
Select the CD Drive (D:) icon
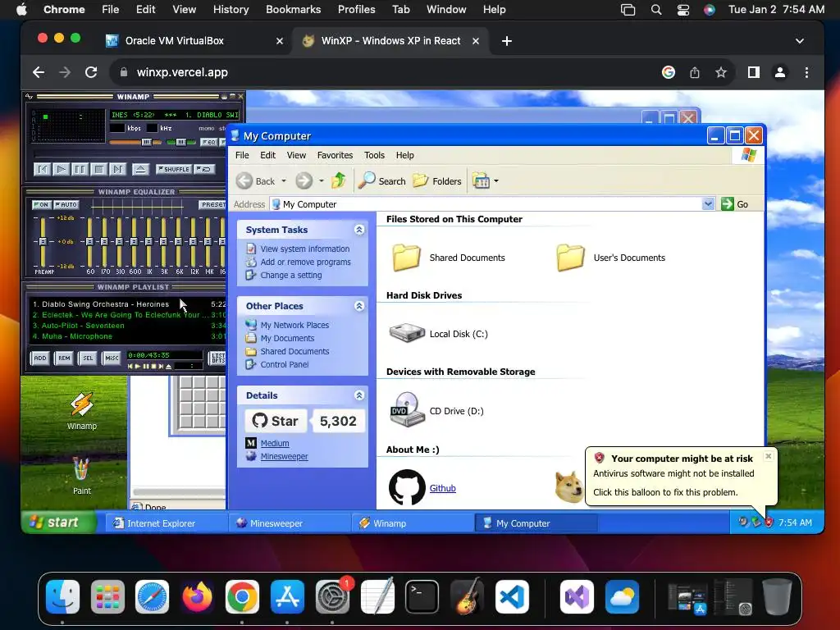[407, 409]
